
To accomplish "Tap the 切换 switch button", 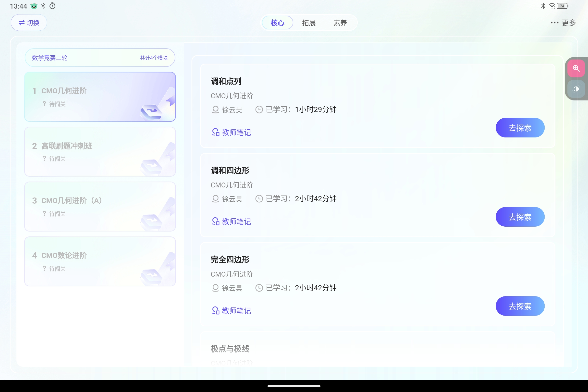I will pyautogui.click(x=29, y=23).
